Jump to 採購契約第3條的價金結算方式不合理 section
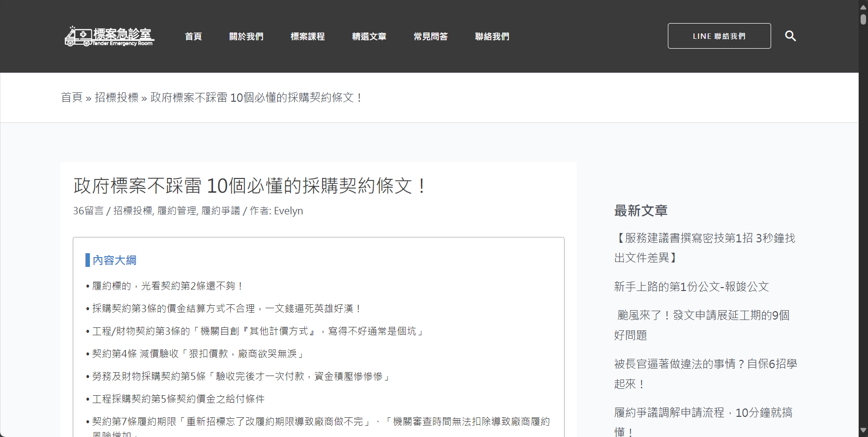Viewport: 868px width, 437px height. pos(227,309)
